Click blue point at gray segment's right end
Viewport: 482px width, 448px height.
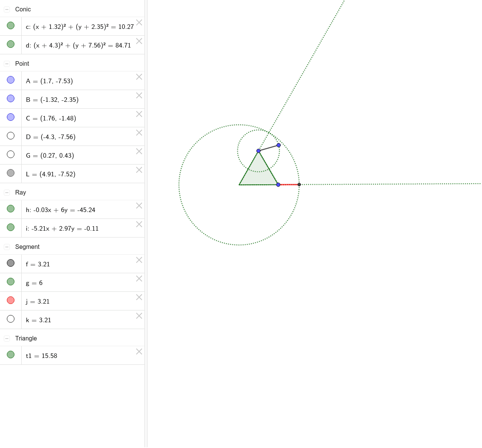279,145
